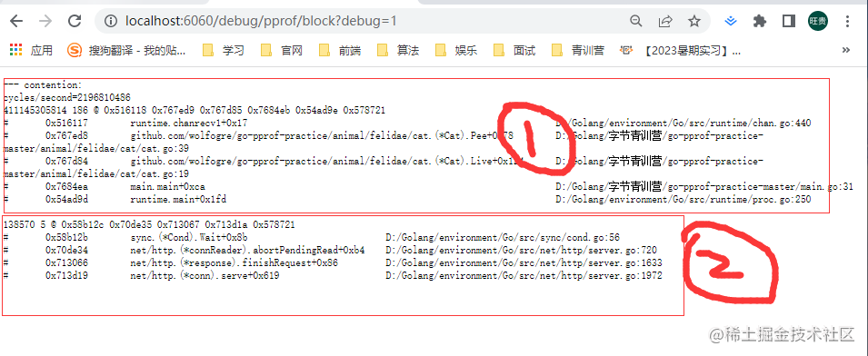Click the forward navigation arrow
Screen dimensions: 868x356
[x=46, y=22]
